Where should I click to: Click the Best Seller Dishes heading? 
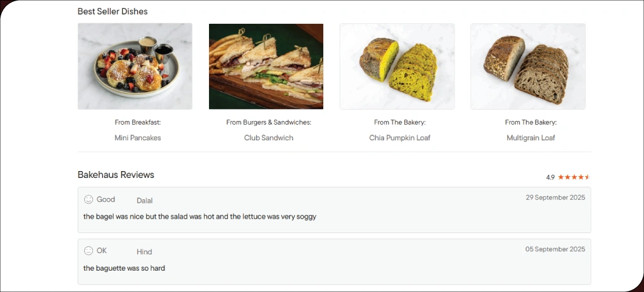[x=113, y=11]
